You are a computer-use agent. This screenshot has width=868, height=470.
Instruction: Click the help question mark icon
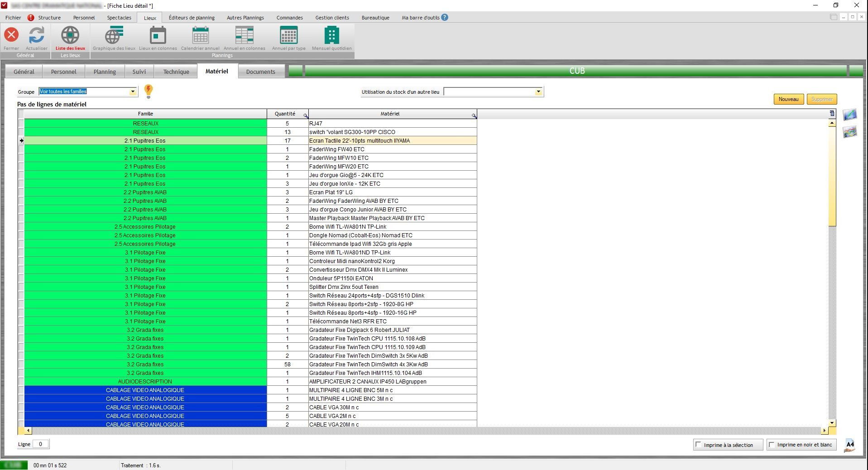(x=445, y=18)
